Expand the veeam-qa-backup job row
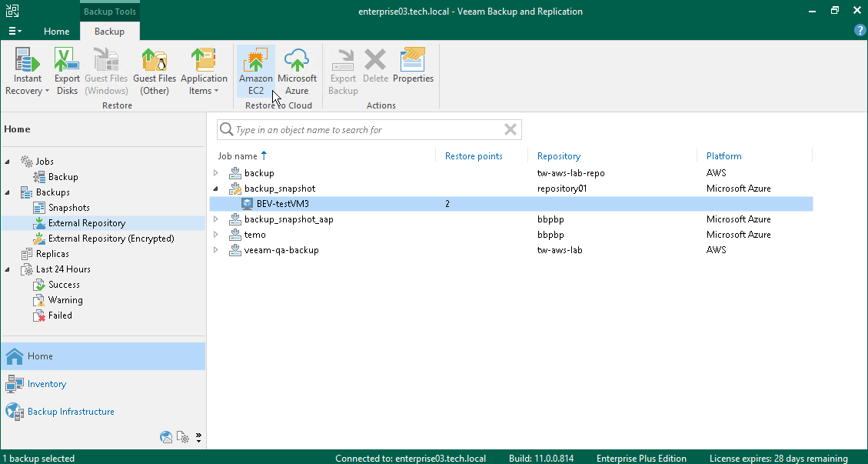This screenshot has height=464, width=868. [216, 250]
